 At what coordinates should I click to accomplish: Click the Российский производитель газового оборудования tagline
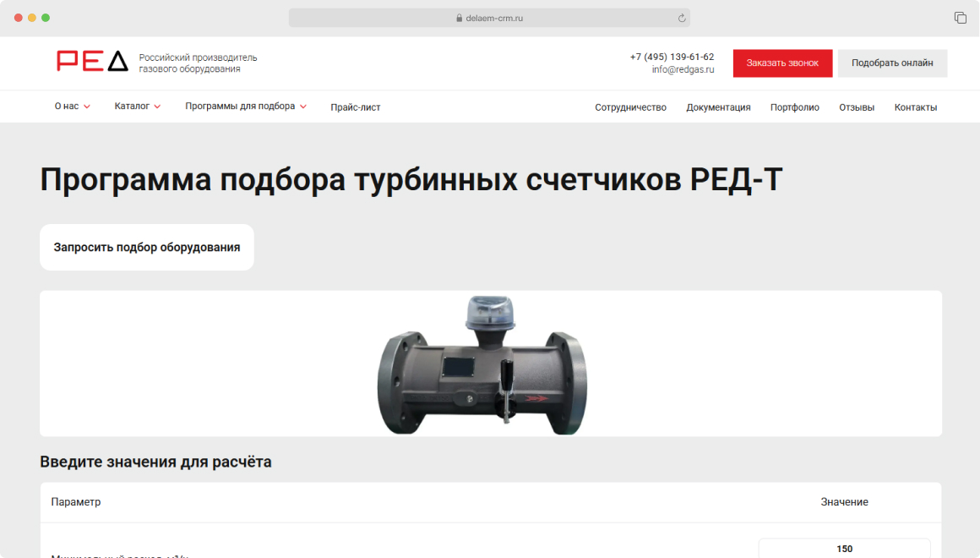[x=198, y=63]
